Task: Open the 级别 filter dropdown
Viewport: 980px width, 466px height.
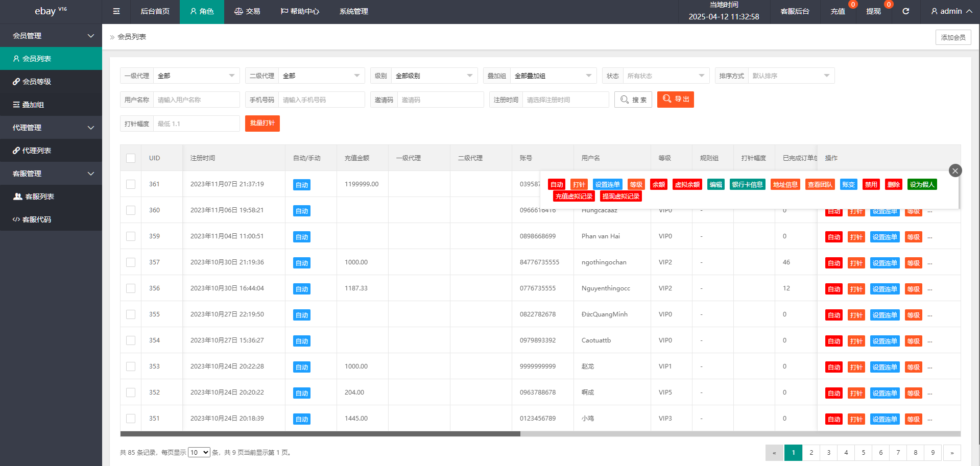Action: click(x=434, y=76)
